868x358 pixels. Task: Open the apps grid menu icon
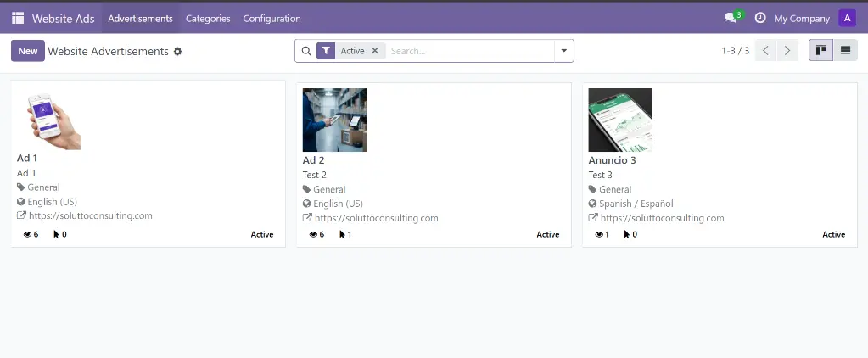coord(18,18)
